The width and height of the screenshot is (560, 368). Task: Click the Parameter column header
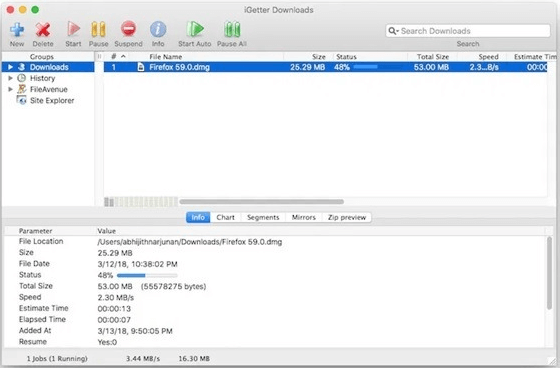[35, 231]
